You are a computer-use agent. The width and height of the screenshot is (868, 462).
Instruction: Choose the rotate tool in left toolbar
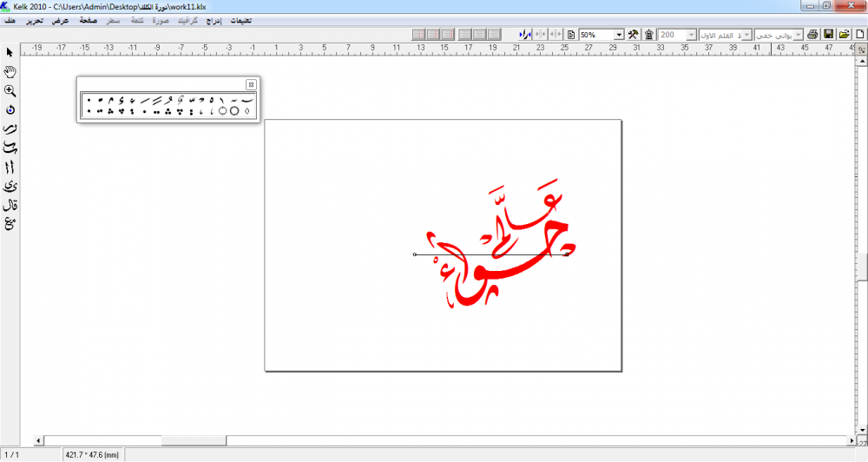10,110
